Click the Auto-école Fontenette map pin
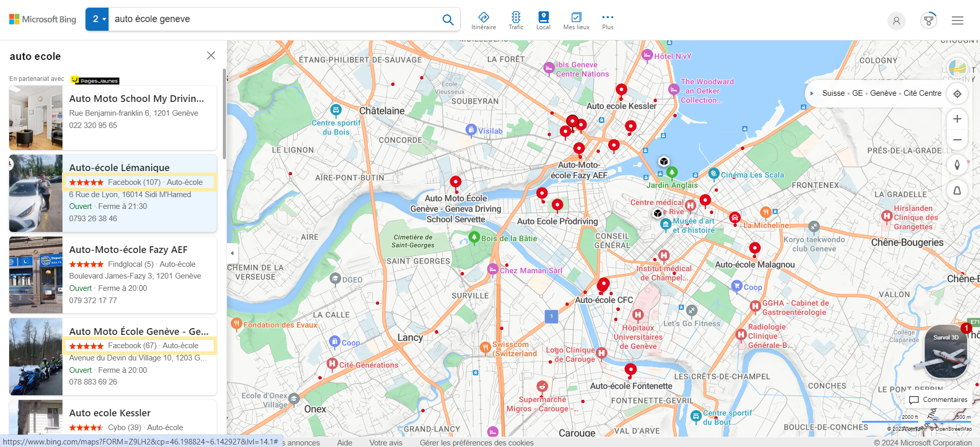980x447 pixels. 631,370
